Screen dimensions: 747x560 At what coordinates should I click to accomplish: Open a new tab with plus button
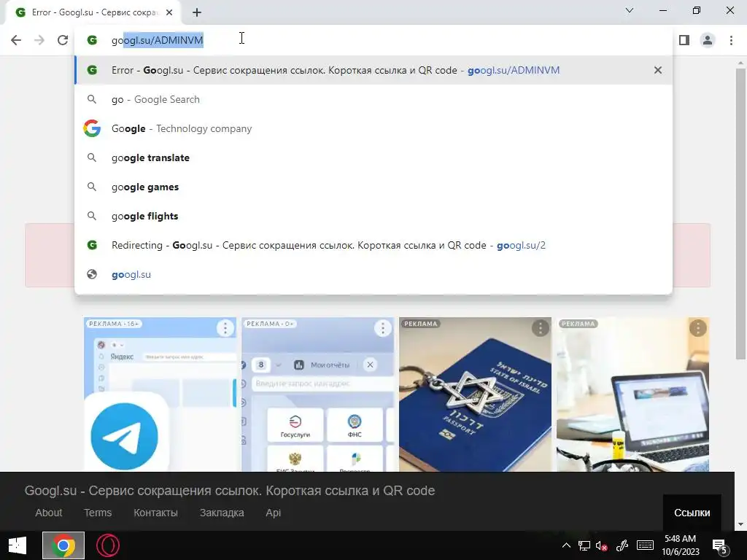tap(197, 12)
